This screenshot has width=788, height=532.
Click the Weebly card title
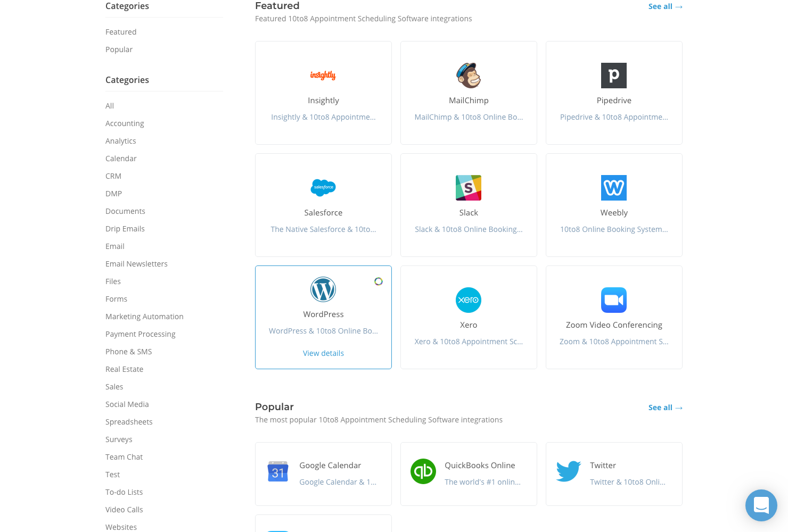(x=614, y=213)
